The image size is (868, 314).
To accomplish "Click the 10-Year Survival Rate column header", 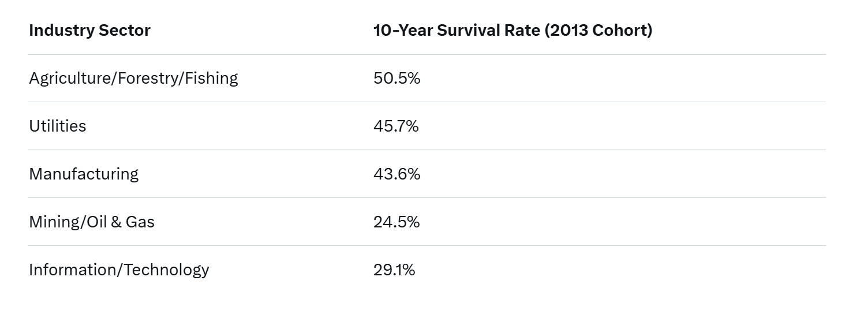I will pos(512,31).
